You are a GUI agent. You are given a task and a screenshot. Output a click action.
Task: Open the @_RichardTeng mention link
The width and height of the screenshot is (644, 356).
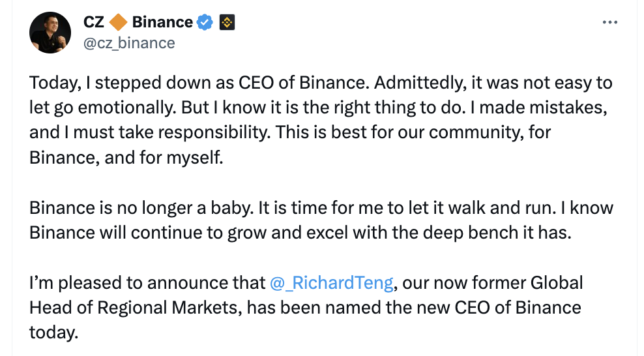331,283
